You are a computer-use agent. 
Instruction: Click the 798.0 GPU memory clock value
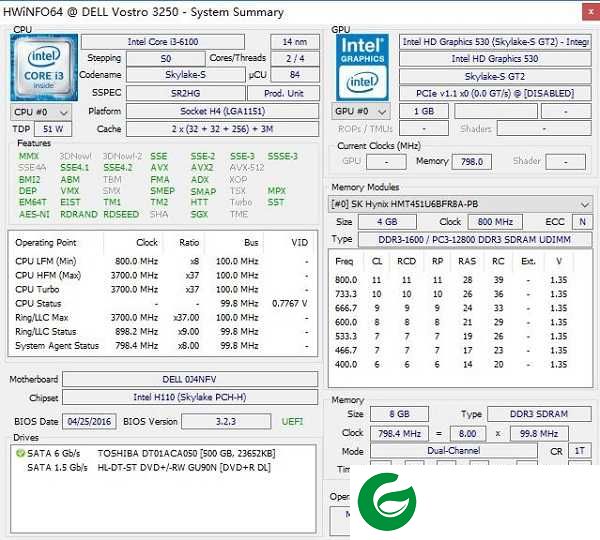click(471, 162)
